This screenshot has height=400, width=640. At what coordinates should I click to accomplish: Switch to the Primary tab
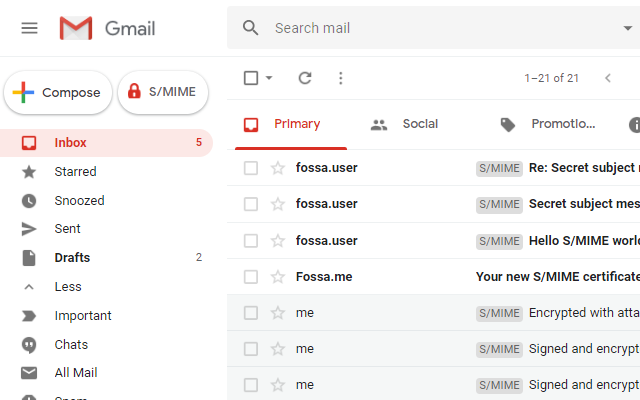[x=291, y=124]
